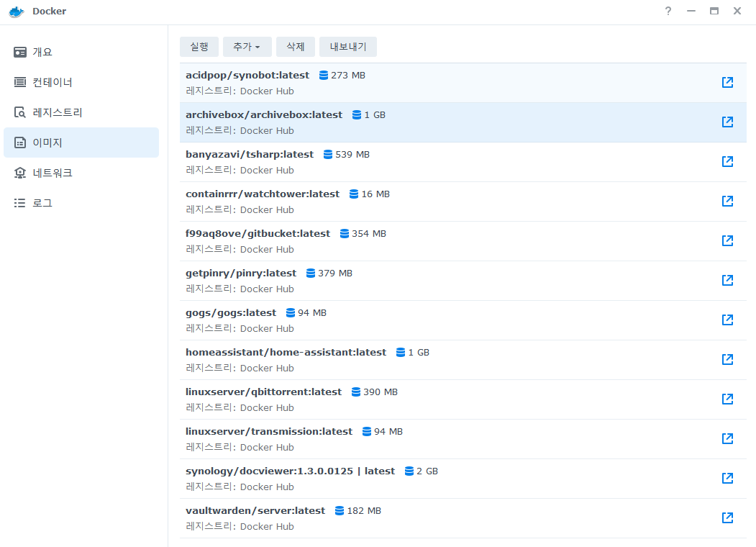
Task: Open external link for homeassistant/home-assistant image
Action: 727,359
